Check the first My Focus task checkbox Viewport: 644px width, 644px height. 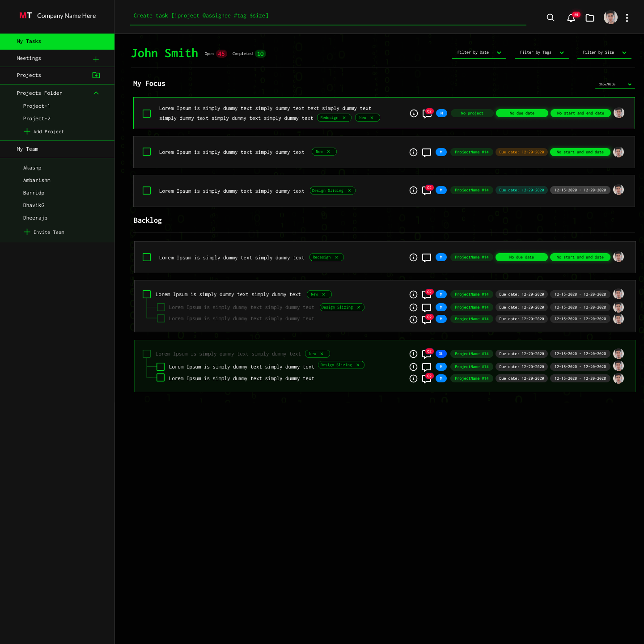pyautogui.click(x=147, y=114)
